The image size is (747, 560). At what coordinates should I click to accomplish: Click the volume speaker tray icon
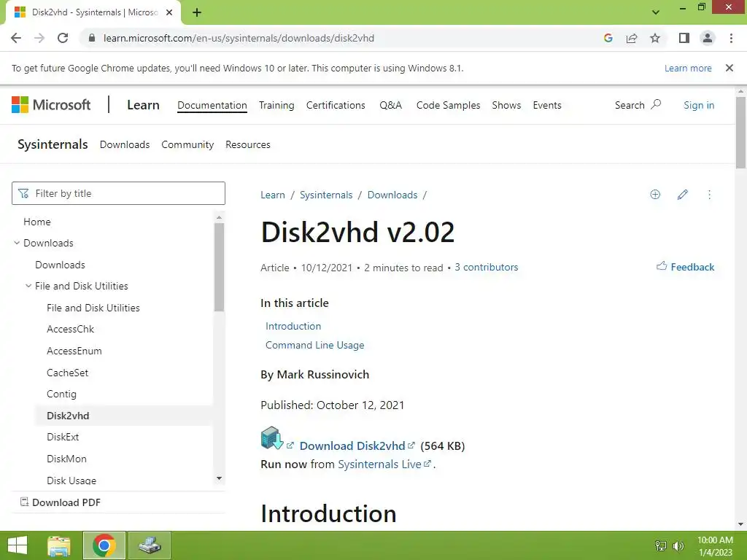tap(678, 545)
